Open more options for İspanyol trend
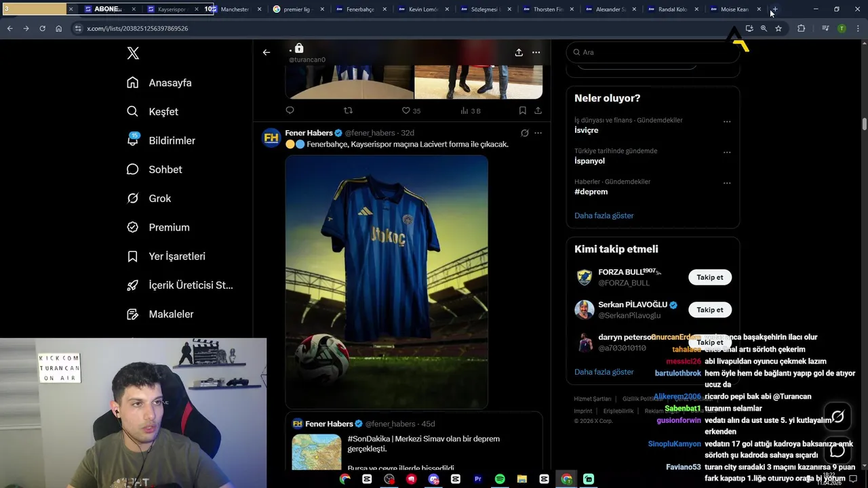 (x=727, y=152)
